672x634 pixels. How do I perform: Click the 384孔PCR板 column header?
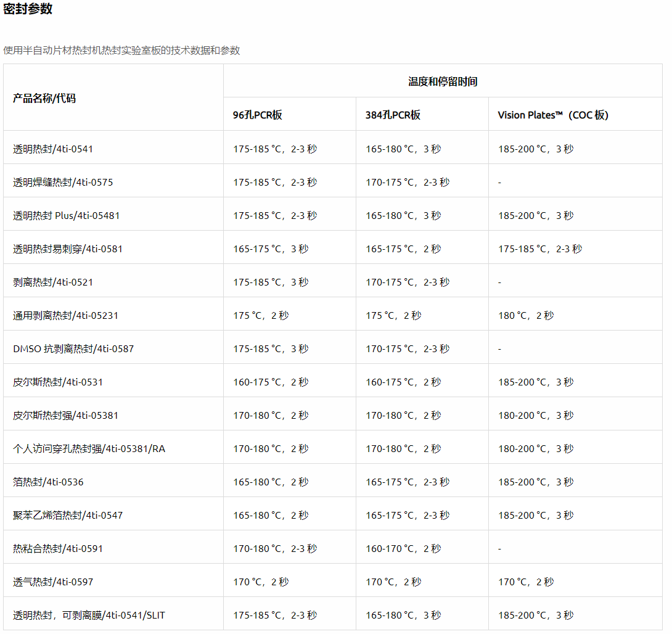(x=393, y=115)
